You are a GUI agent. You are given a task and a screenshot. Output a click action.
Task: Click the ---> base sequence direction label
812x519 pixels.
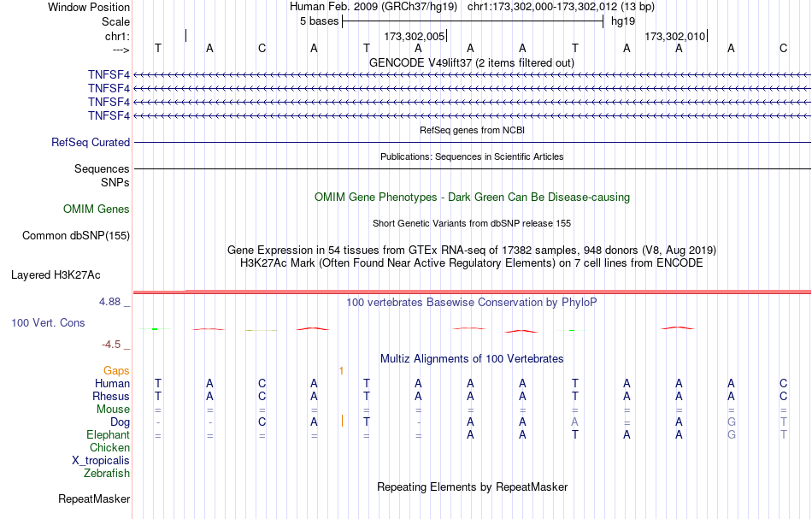(x=121, y=50)
